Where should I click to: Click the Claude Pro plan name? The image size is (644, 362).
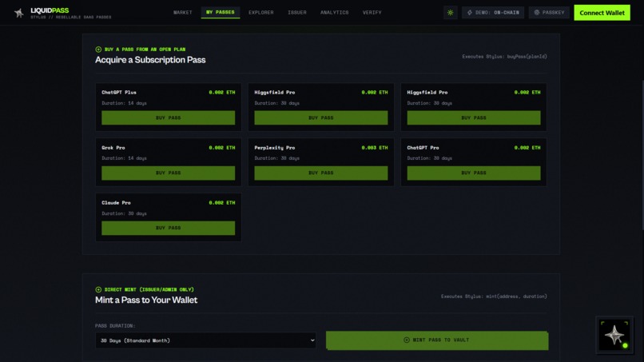116,203
